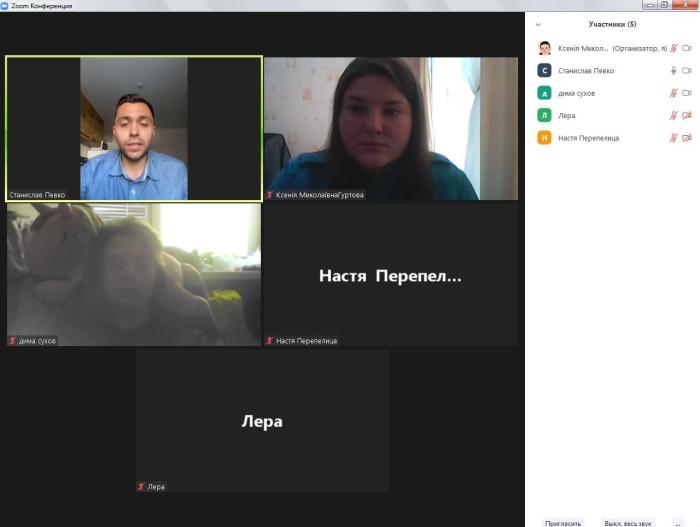The width and height of the screenshot is (700, 527).
Task: Open the more options '...' button
Action: [x=678, y=523]
